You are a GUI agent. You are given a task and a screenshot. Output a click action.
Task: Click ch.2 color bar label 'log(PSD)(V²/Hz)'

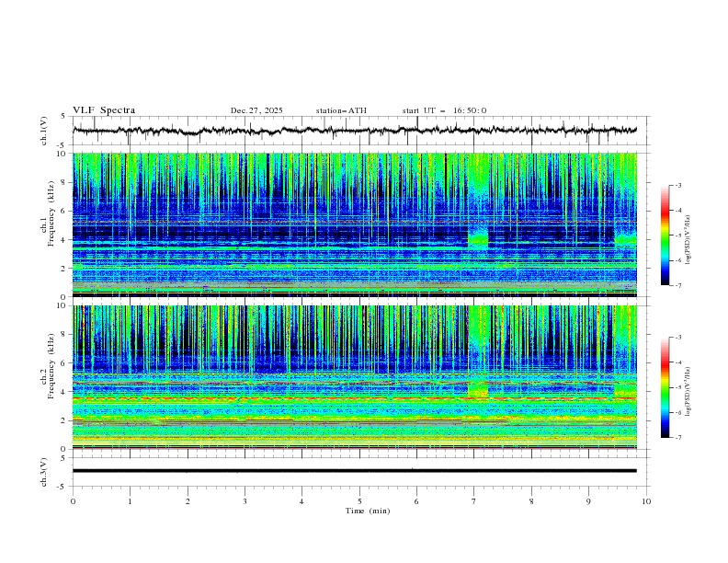click(688, 392)
